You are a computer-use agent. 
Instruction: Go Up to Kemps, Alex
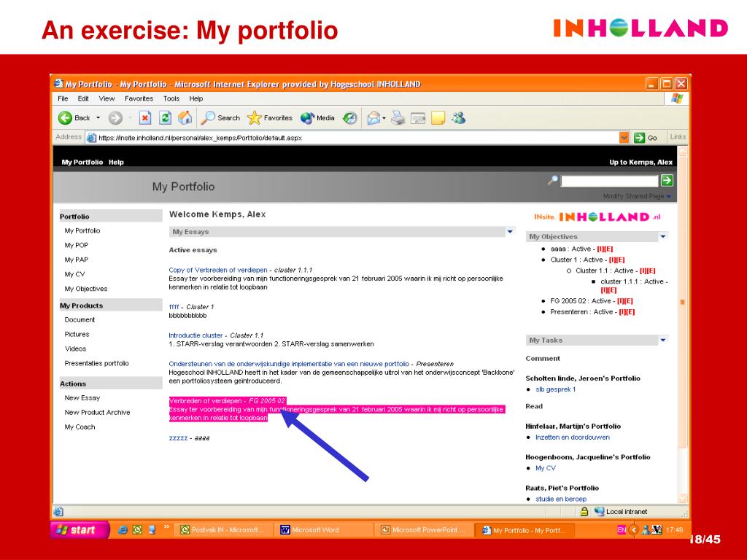(640, 163)
